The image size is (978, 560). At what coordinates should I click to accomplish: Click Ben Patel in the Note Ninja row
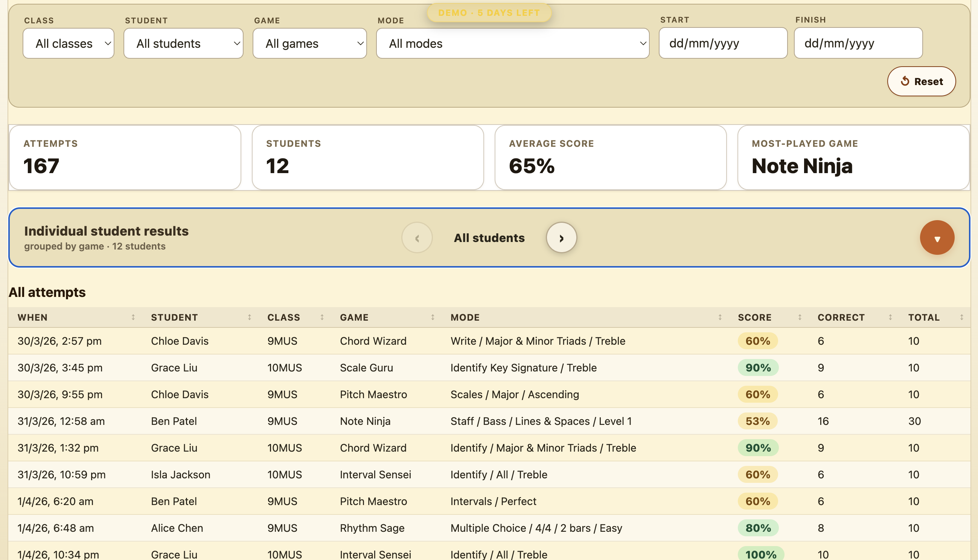(x=174, y=421)
